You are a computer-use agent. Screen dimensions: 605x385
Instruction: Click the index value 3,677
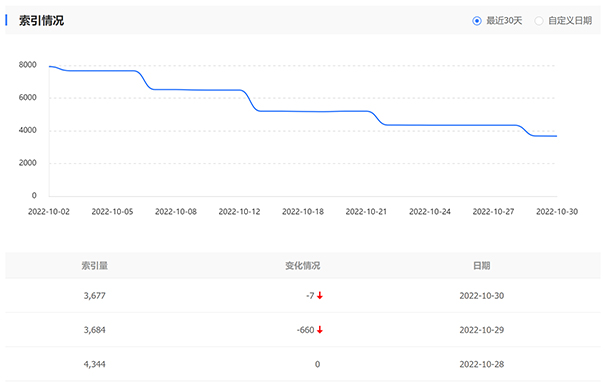click(95, 296)
